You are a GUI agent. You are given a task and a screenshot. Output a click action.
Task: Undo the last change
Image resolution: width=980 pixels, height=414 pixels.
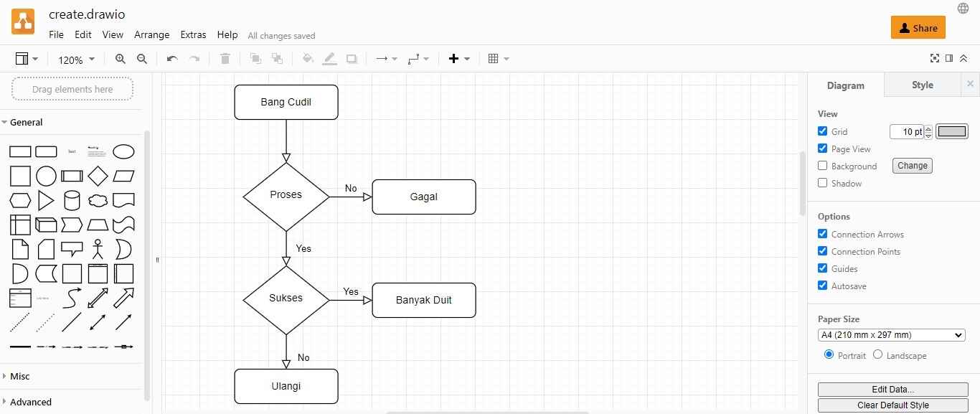tap(172, 59)
